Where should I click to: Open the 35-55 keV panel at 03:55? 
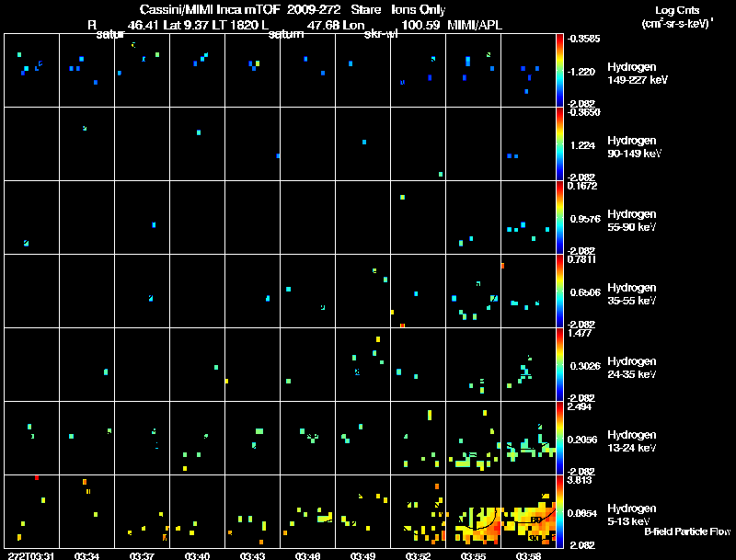pyautogui.click(x=473, y=291)
